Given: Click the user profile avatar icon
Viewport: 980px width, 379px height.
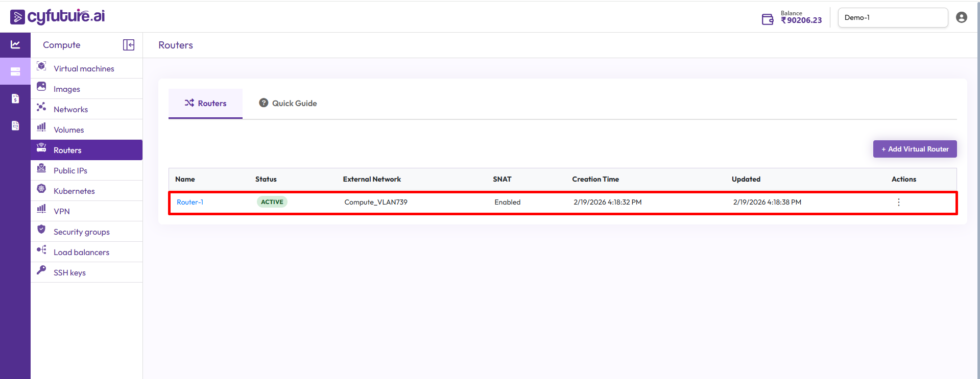Looking at the screenshot, I should 961,17.
